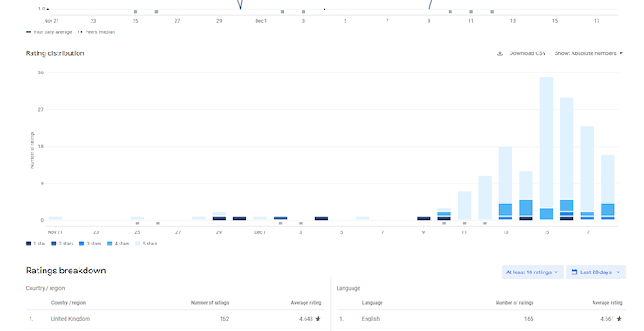Image resolution: width=644 pixels, height=331 pixels.
Task: Toggle the 1 star legend square
Action: (x=28, y=244)
